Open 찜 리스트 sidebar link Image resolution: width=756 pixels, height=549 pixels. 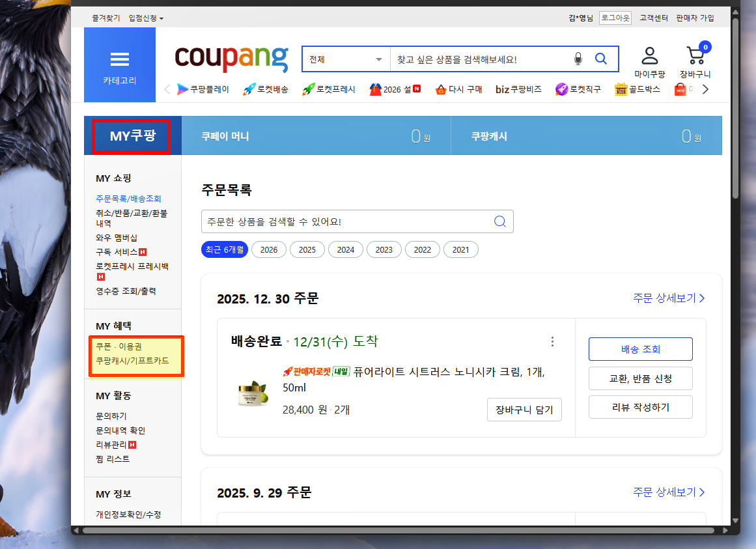pos(113,459)
